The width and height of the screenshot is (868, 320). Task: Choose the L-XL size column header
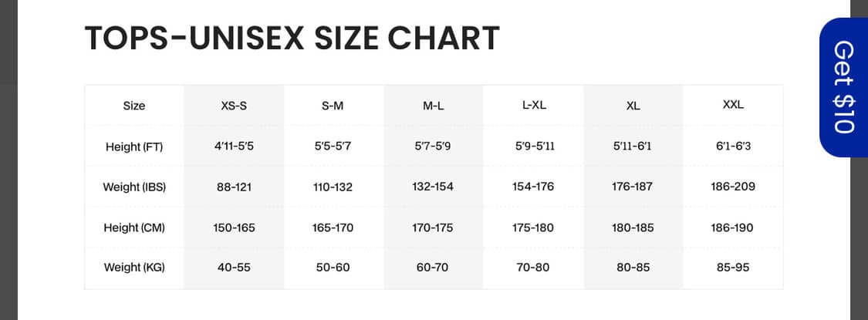point(534,105)
